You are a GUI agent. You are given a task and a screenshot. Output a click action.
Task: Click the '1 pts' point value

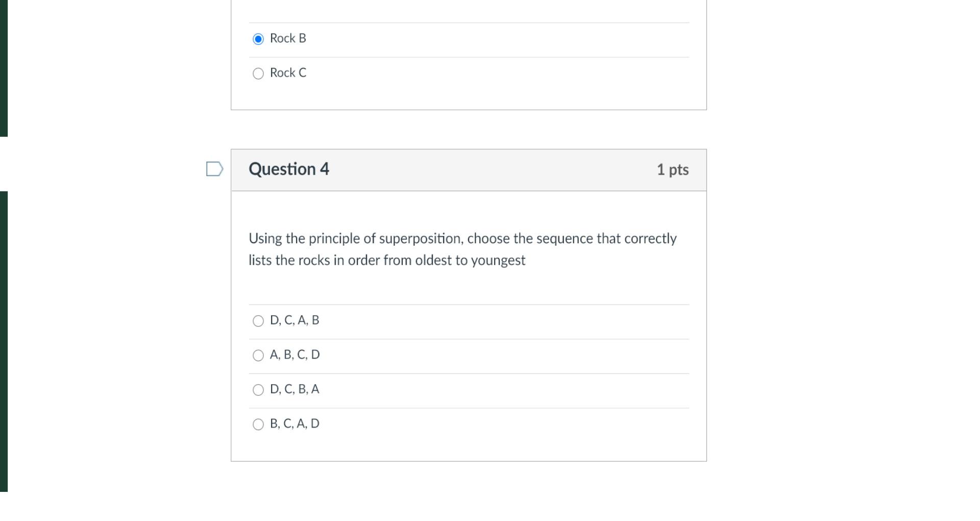(672, 170)
